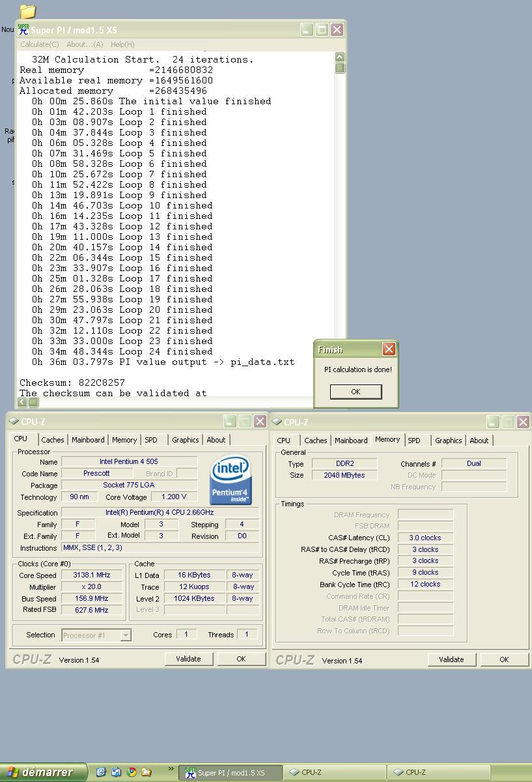The image size is (532, 782).
Task: Click the Channels # Dual field
Action: 474,463
